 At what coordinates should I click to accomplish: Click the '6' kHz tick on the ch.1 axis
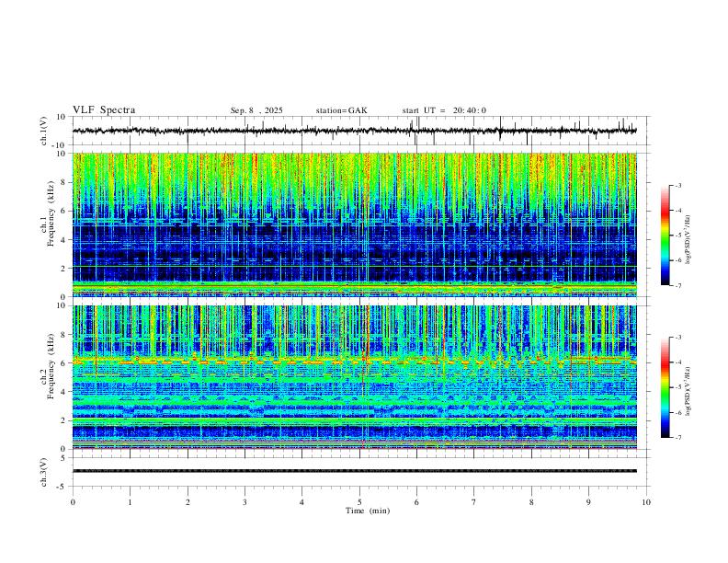[x=64, y=211]
